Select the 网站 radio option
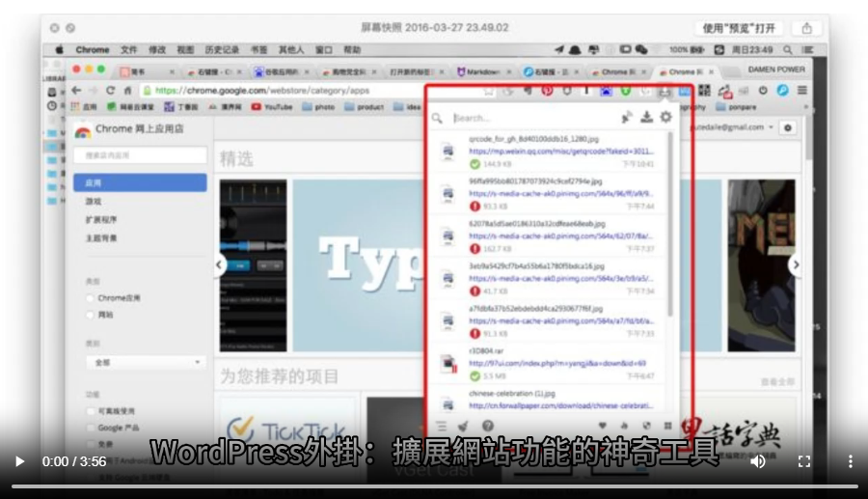The width and height of the screenshot is (868, 499). 90,315
